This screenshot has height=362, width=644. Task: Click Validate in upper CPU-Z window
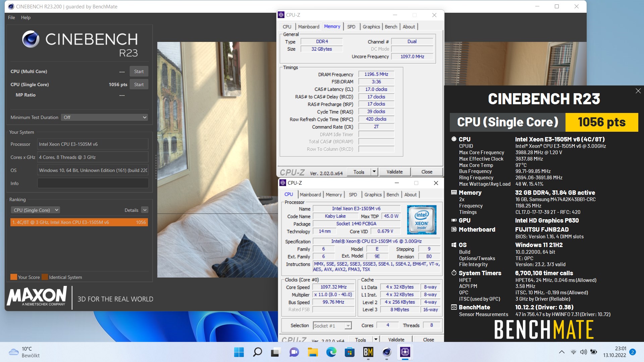[x=394, y=172]
